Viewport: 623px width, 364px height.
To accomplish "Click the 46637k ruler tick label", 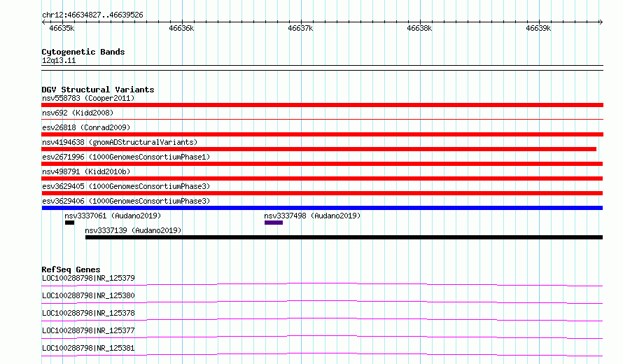I will pyautogui.click(x=300, y=28).
